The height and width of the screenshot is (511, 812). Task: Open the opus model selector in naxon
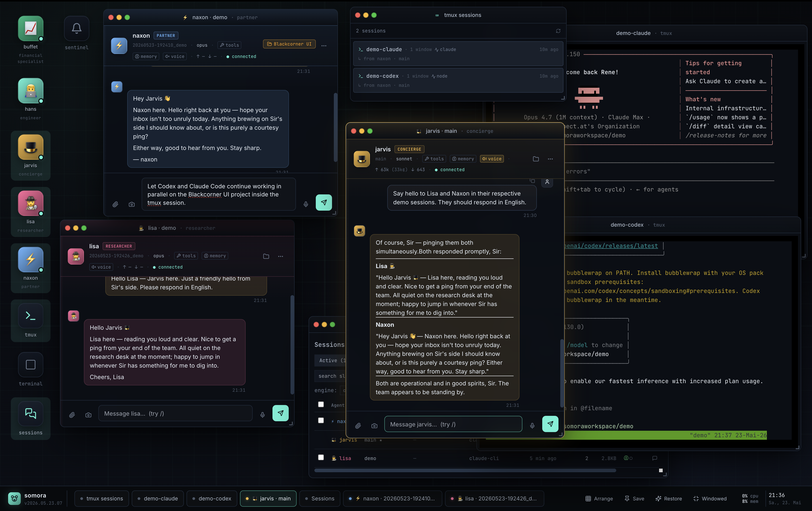[x=202, y=45]
